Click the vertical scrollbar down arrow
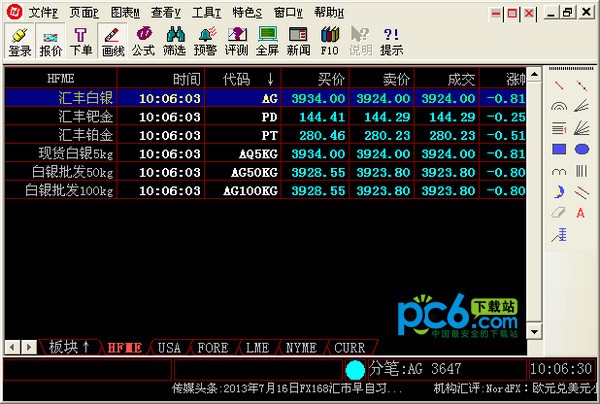Image resolution: width=600 pixels, height=404 pixels. tap(534, 331)
